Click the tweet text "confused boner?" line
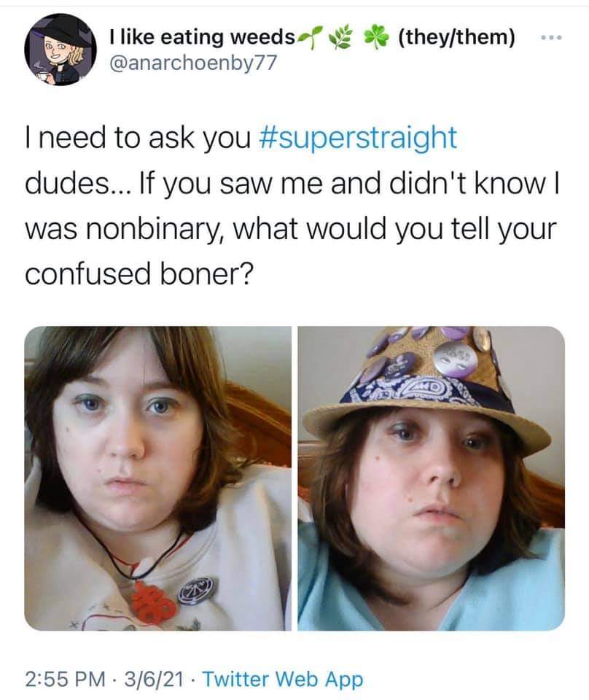Image resolution: width=589 pixels, height=700 pixels. click(139, 273)
